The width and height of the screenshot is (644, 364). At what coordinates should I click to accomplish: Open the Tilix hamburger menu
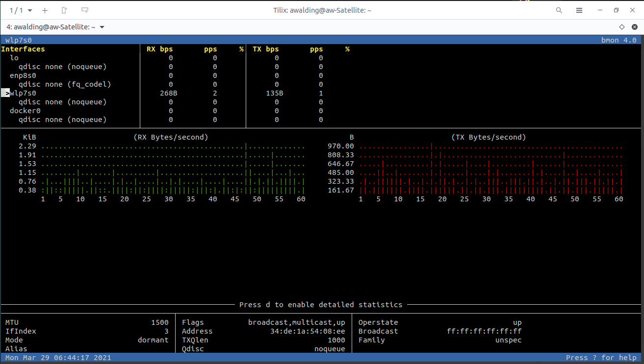tap(579, 10)
